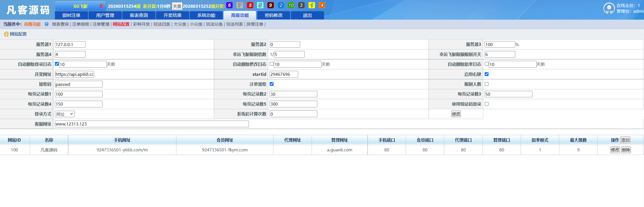The image size is (644, 207).
Task: Open the 密码修改 tab
Action: tap(274, 15)
